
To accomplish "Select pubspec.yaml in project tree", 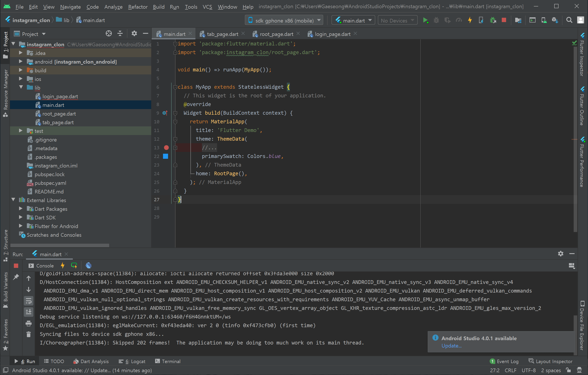I will click(50, 183).
